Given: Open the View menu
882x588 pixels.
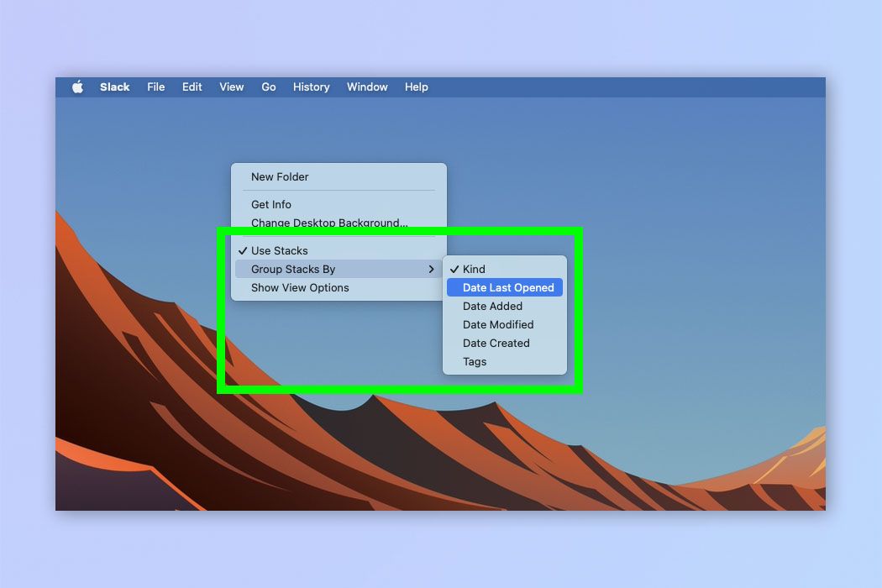Looking at the screenshot, I should coord(231,87).
